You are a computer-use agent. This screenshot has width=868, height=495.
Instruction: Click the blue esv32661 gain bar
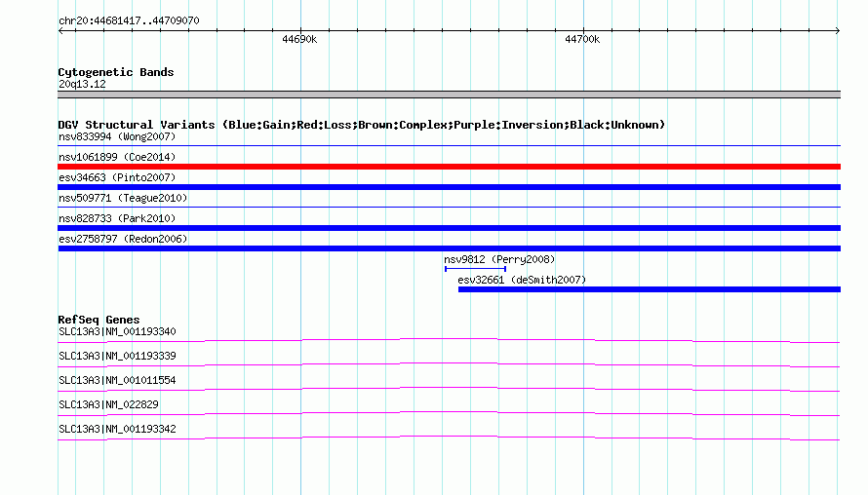tap(650, 289)
